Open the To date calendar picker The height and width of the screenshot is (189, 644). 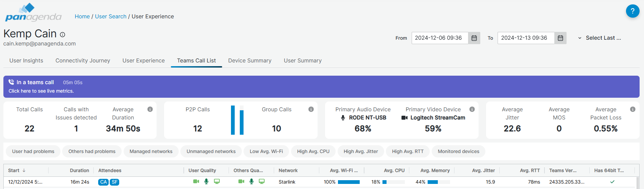[560, 38]
